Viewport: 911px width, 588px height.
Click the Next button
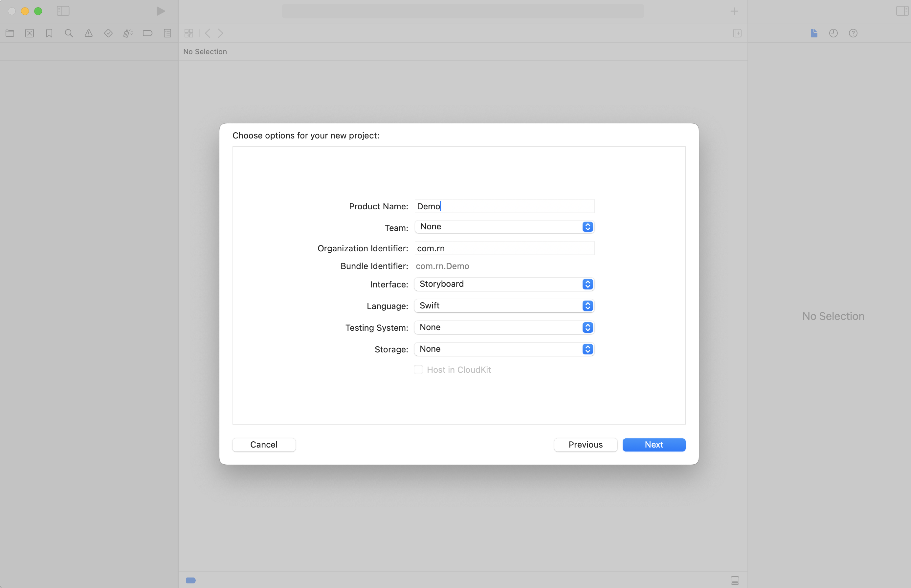pyautogui.click(x=654, y=444)
